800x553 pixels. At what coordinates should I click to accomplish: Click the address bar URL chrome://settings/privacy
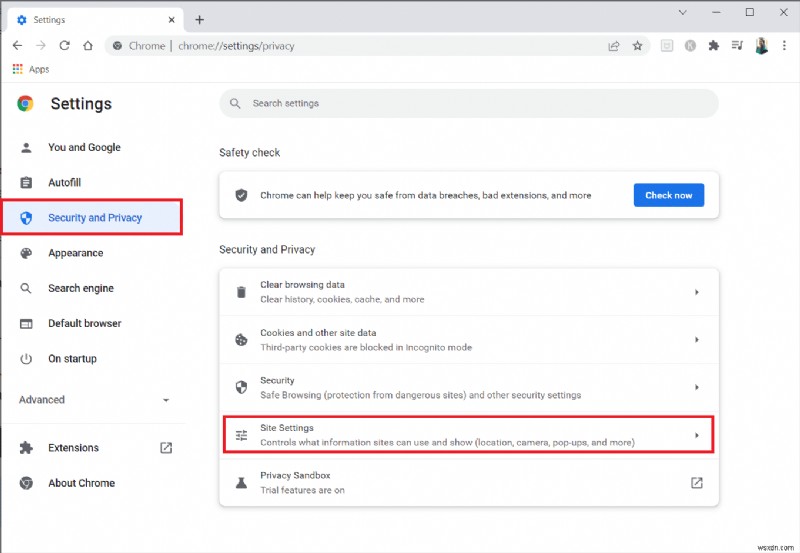tap(236, 46)
